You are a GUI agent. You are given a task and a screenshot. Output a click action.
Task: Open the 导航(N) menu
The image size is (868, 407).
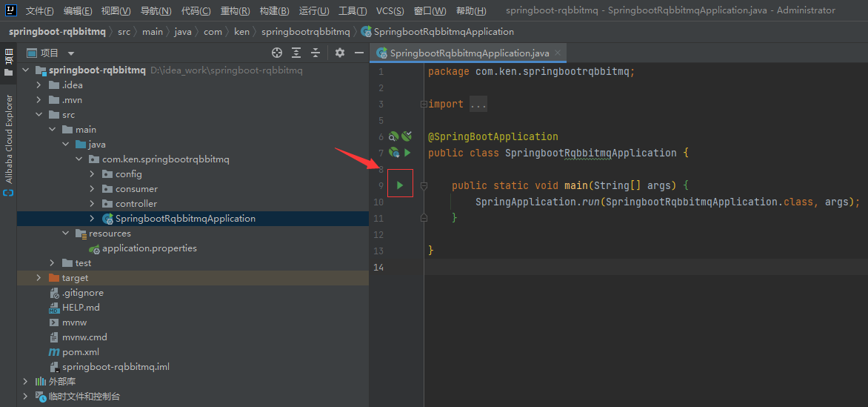pos(156,10)
